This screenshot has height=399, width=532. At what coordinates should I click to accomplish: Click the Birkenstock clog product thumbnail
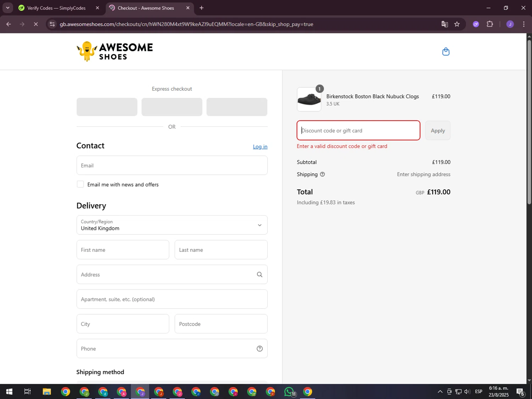309,99
